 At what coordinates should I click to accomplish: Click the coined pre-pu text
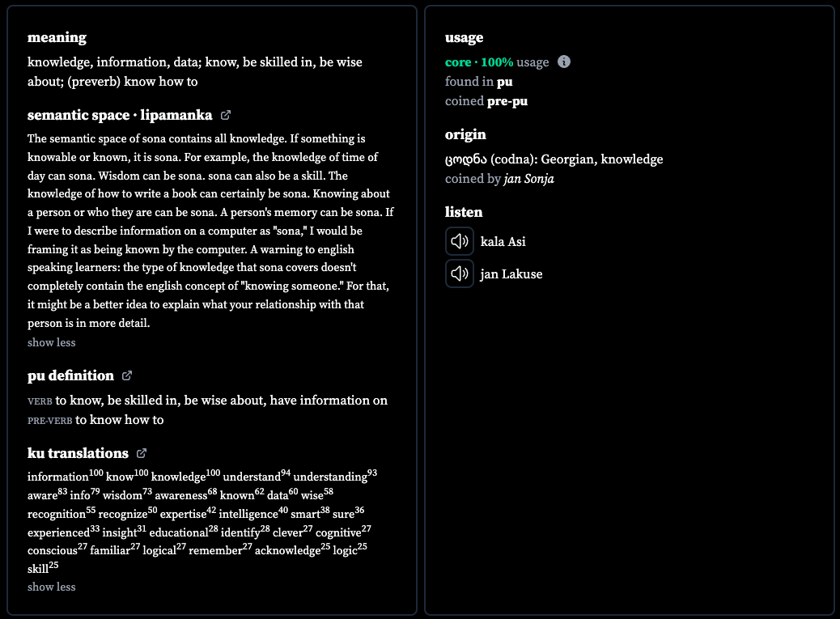pos(486,101)
